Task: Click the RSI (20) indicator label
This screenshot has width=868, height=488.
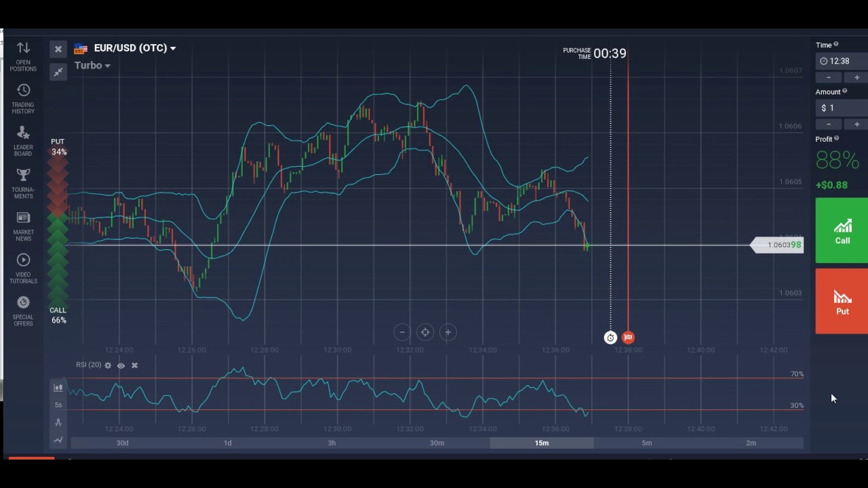Action: pyautogui.click(x=89, y=365)
